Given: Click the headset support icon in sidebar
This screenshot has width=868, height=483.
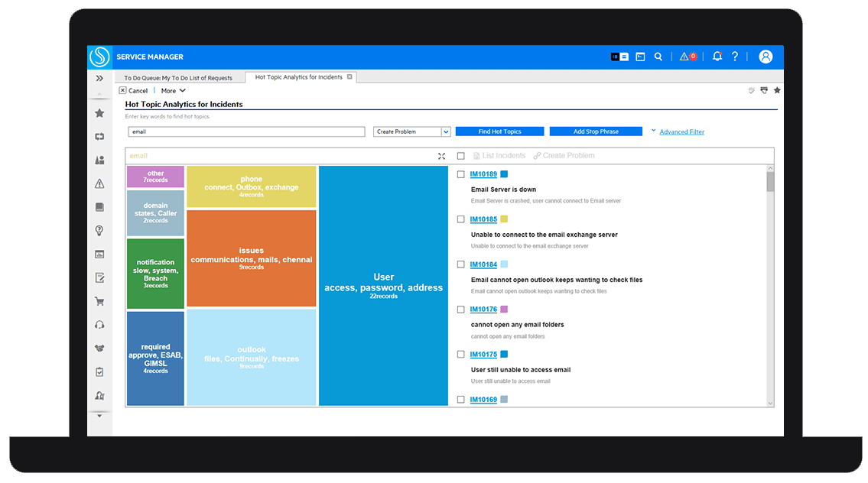Looking at the screenshot, I should click(x=99, y=324).
